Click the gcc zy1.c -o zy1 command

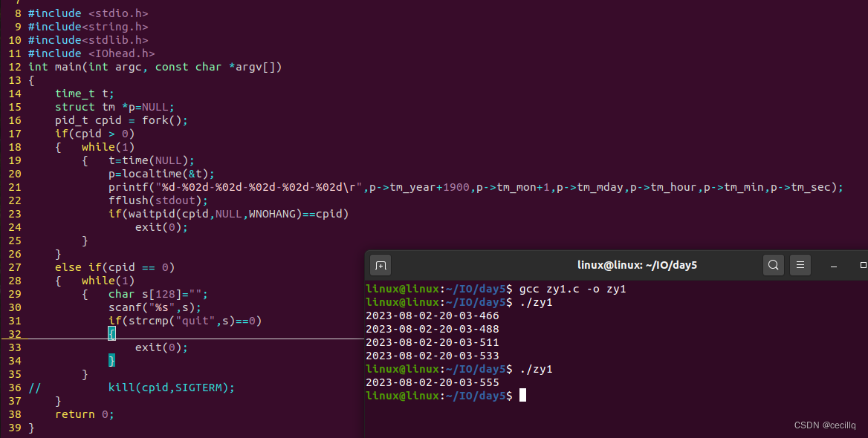[572, 290]
